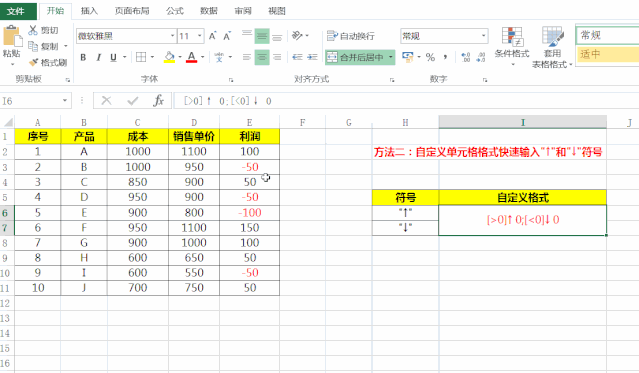Expand the font color dropdown arrow
The height and width of the screenshot is (373, 639).
click(203, 57)
